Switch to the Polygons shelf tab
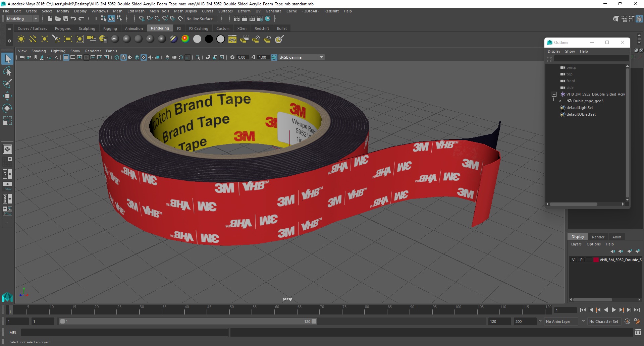The image size is (644, 346). tap(63, 28)
